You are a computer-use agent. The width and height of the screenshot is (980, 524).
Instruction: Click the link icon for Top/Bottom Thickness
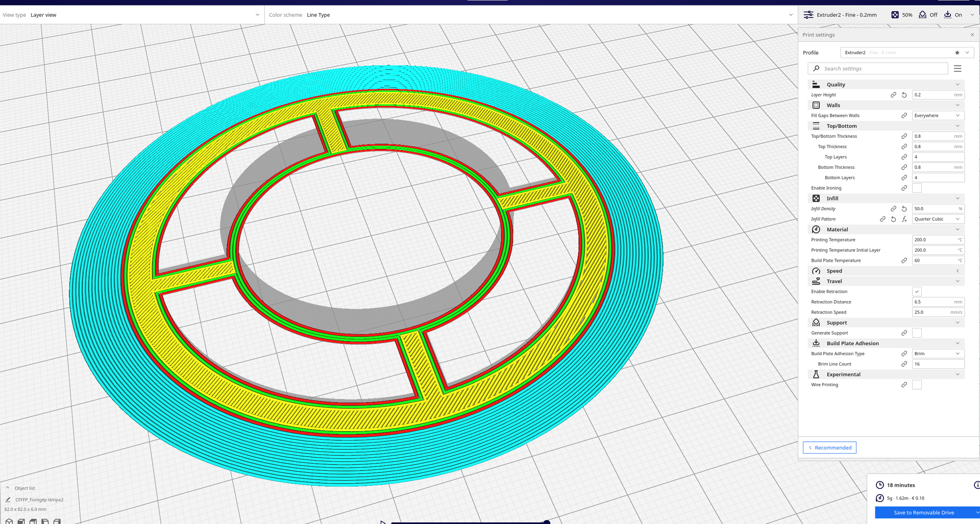point(904,136)
